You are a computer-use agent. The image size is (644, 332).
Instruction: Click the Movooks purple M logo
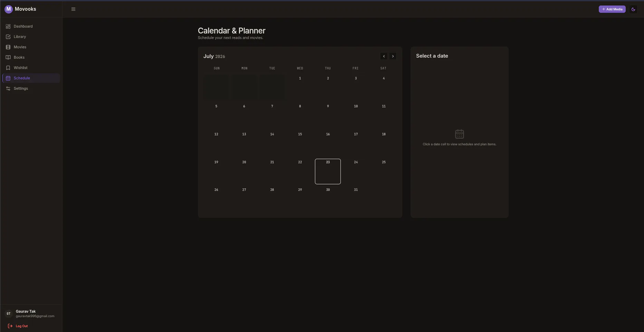(x=9, y=9)
